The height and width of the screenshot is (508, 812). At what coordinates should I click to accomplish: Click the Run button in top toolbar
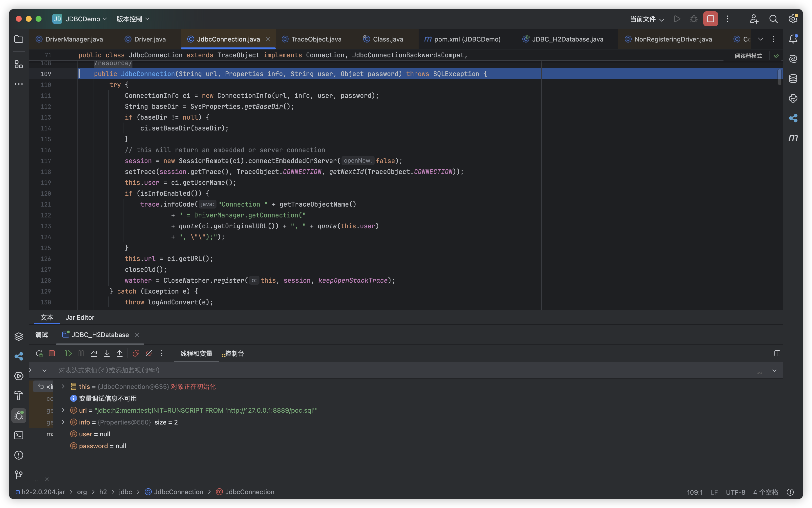coord(677,19)
